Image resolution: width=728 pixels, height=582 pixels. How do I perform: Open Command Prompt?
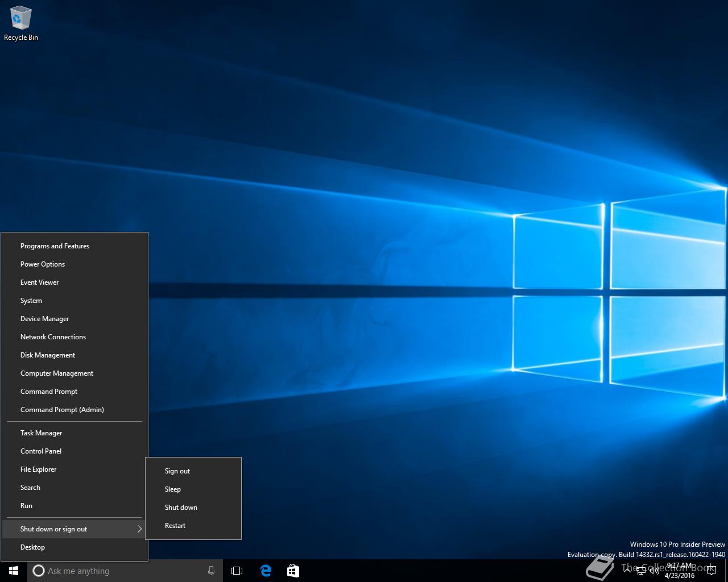pyautogui.click(x=75, y=392)
